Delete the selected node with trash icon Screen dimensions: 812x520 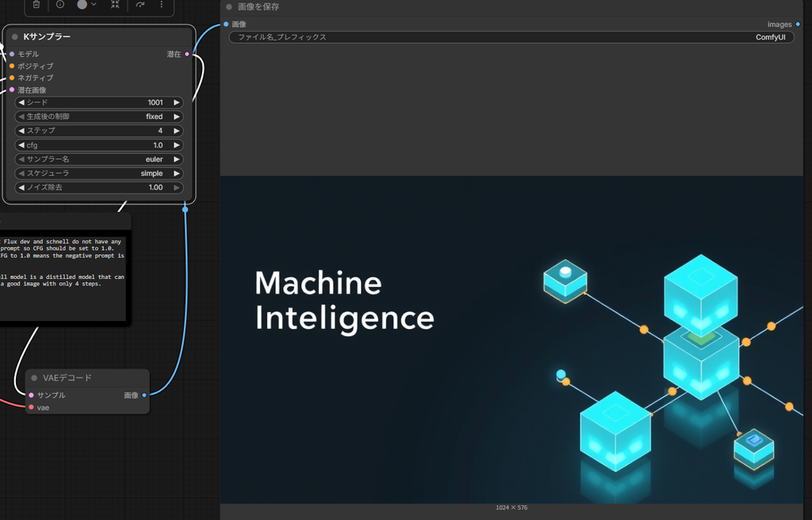coord(36,4)
